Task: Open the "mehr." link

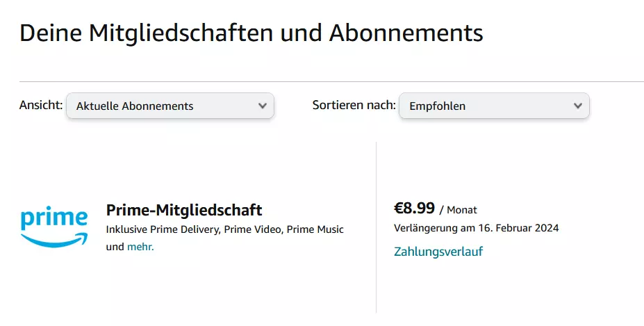Action: click(x=140, y=247)
